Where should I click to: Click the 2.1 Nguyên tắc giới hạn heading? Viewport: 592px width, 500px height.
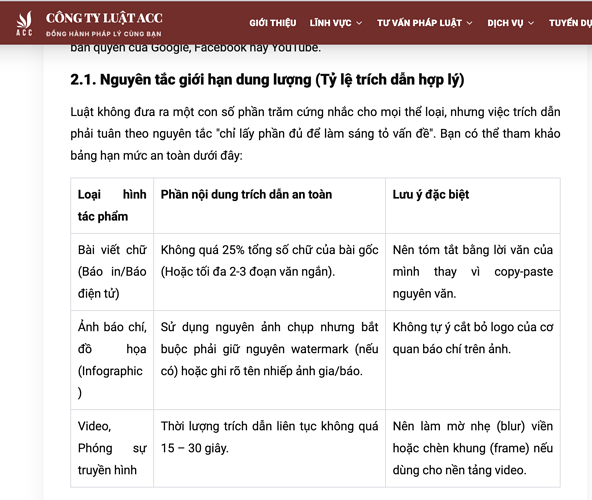267,80
